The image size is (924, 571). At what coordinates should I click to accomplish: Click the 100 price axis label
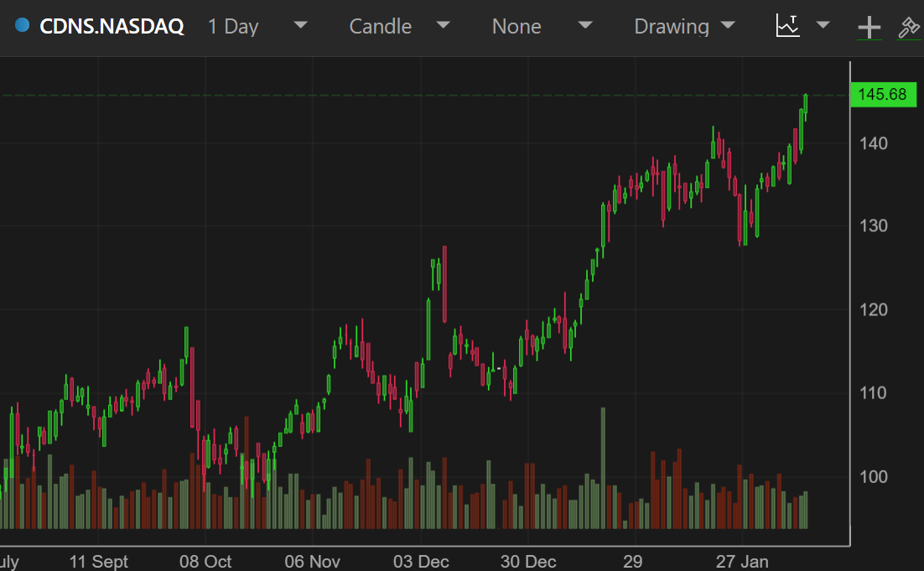click(x=873, y=476)
